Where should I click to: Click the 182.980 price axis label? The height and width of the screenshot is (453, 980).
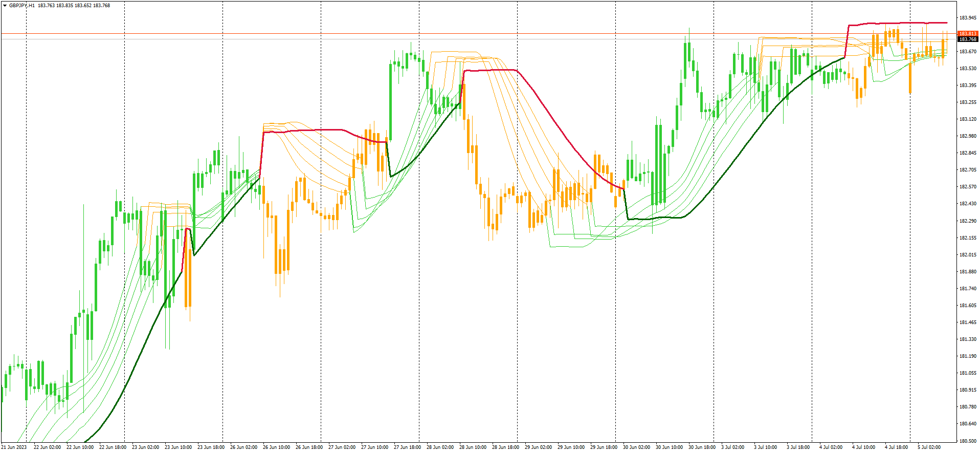(x=968, y=136)
